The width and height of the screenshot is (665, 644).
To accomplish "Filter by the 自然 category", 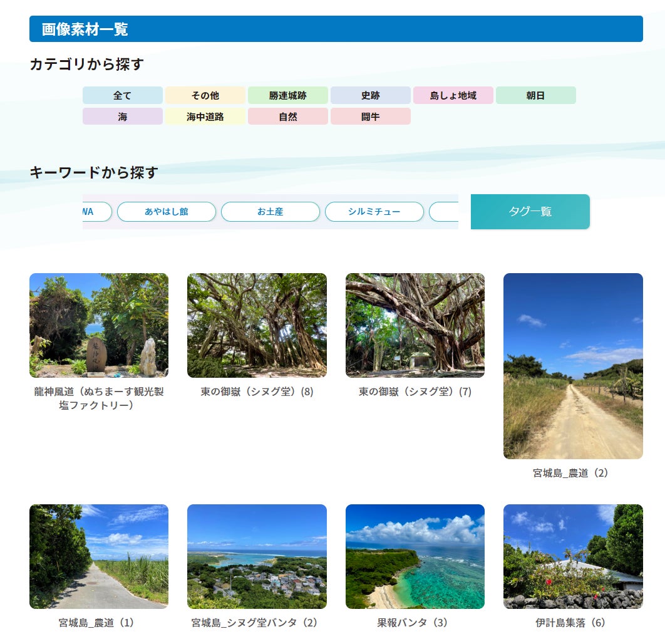I will [x=288, y=116].
